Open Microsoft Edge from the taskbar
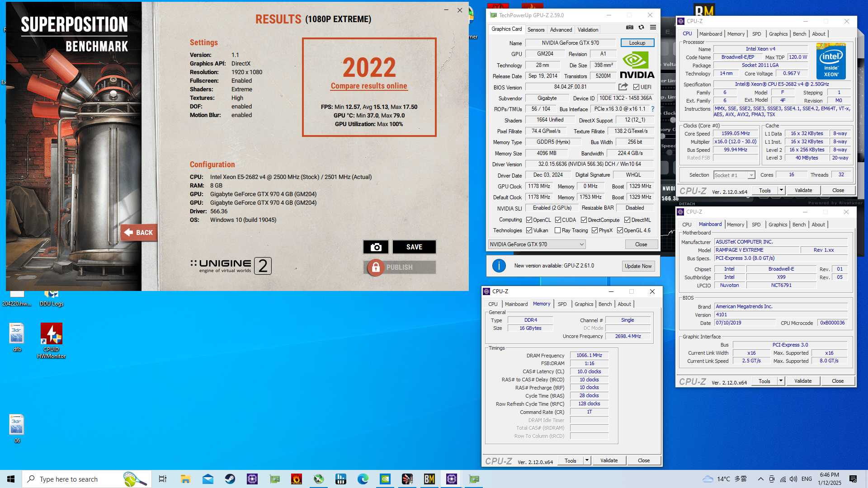This screenshot has height=488, width=868. tap(363, 479)
